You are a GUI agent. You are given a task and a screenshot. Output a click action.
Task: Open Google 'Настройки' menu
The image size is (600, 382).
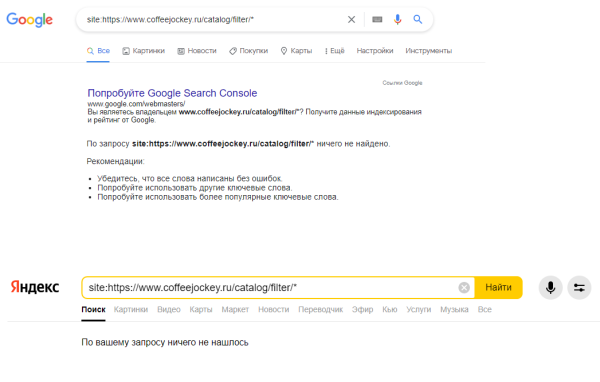(x=375, y=51)
